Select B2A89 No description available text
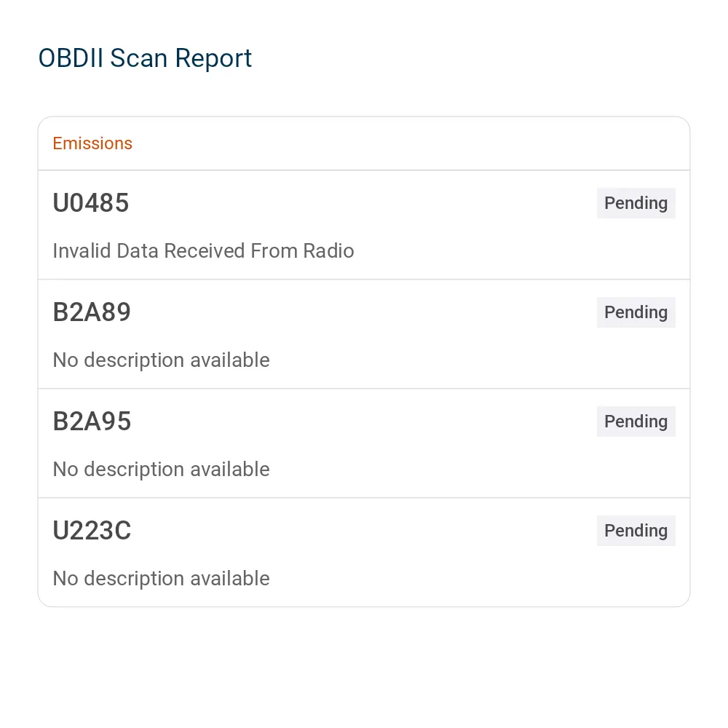This screenshot has width=728, height=728. 161,360
